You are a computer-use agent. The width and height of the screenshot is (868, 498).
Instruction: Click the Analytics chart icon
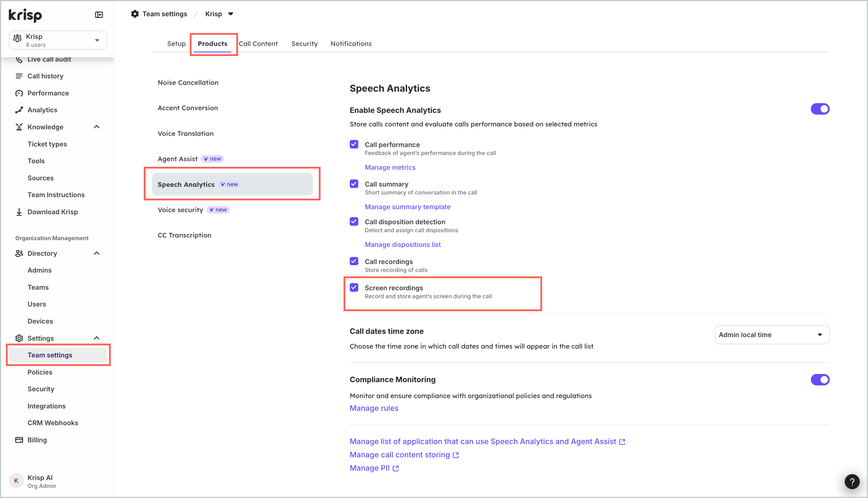click(x=19, y=110)
